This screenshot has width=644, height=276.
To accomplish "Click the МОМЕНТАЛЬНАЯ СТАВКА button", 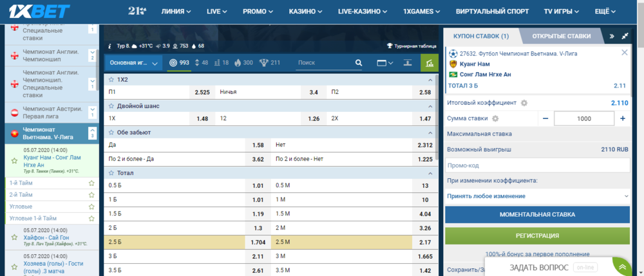I will point(537,214).
